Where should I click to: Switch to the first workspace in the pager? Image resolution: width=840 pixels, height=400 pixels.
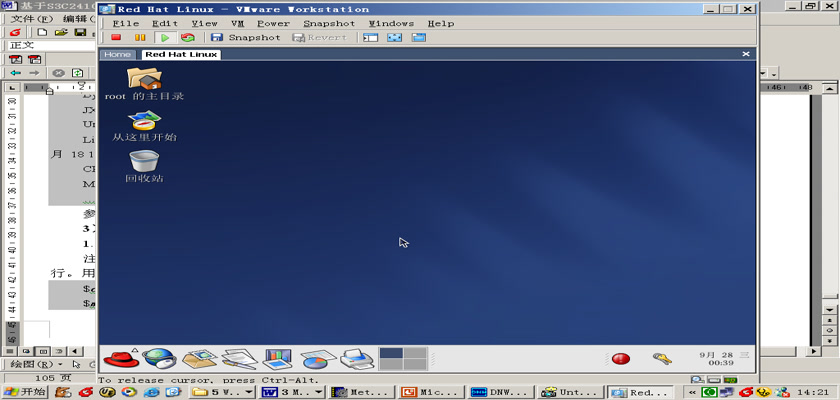(x=391, y=353)
